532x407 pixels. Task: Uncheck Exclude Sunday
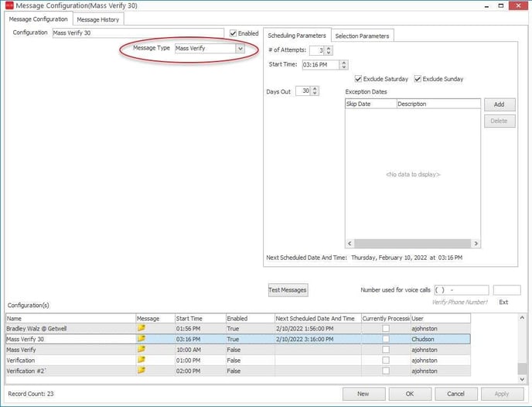point(418,79)
